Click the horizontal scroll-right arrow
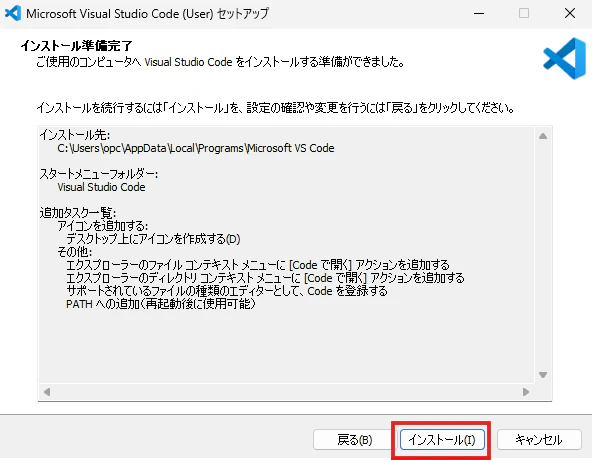This screenshot has height=460, width=592. click(526, 392)
